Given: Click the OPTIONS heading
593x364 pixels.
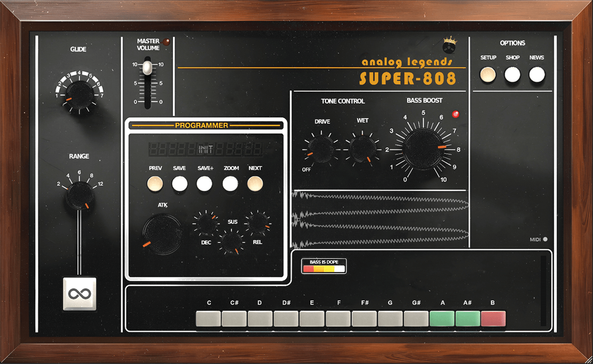Looking at the screenshot, I should click(x=512, y=43).
